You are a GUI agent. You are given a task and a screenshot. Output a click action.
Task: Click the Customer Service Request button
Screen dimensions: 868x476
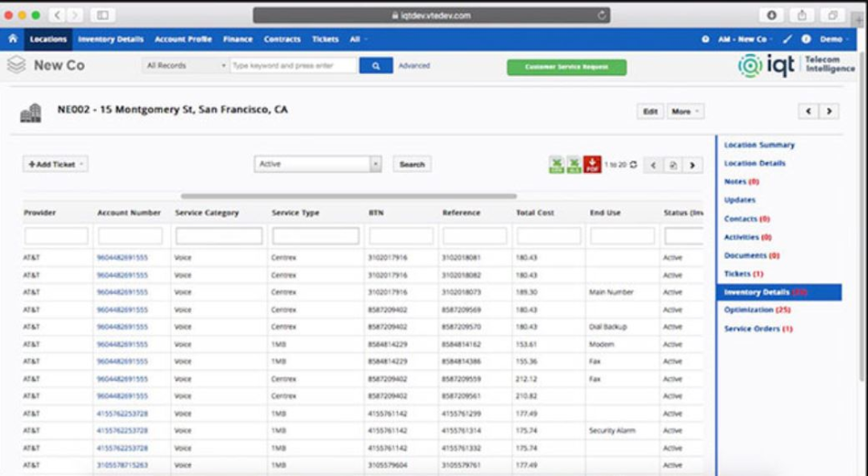click(x=567, y=67)
